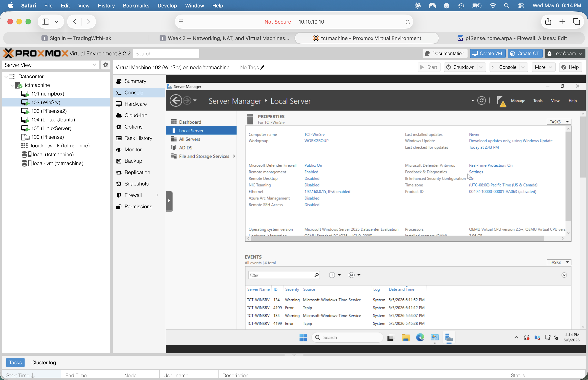Click the Proxmox search field

pyautogui.click(x=166, y=53)
